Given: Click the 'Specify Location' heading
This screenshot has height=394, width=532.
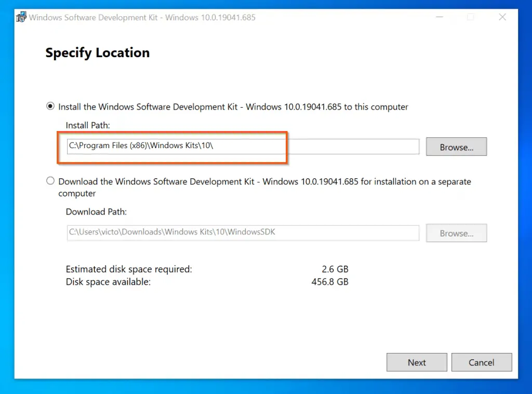Looking at the screenshot, I should [x=97, y=53].
